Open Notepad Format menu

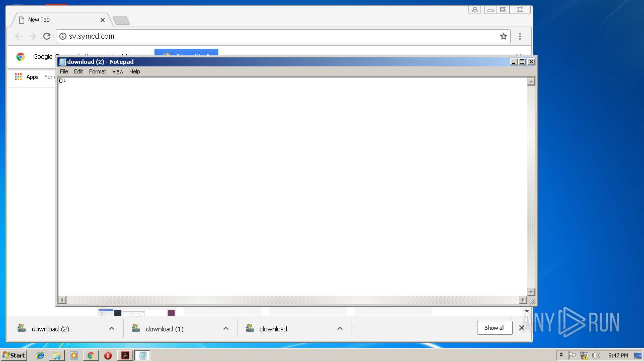98,71
